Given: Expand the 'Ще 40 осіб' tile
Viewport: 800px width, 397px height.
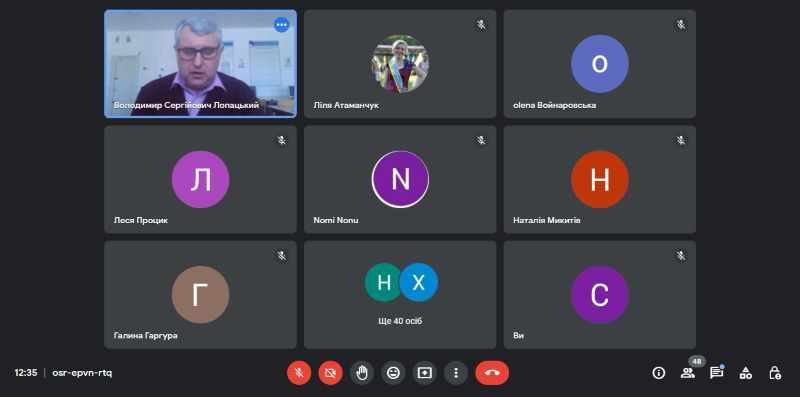Looking at the screenshot, I should click(x=400, y=295).
